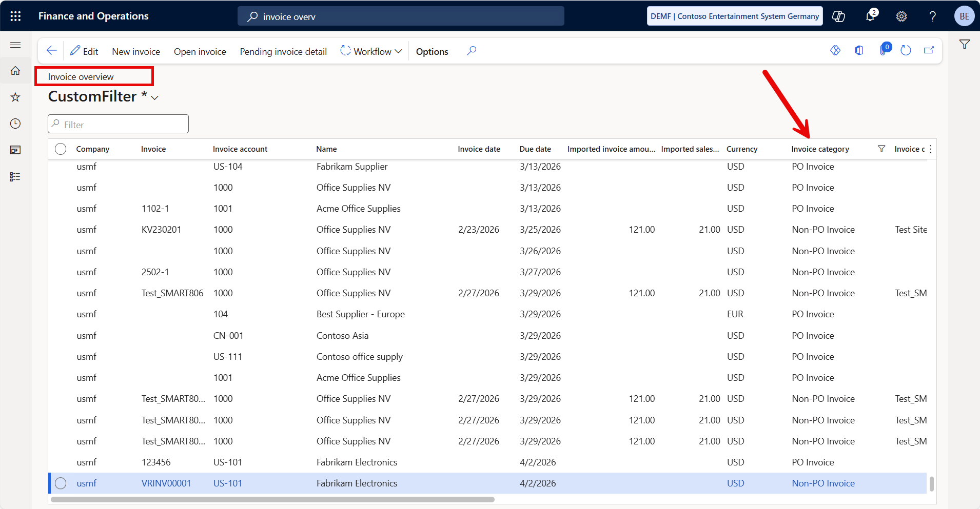Go back with the arrow button
The image size is (980, 509).
point(51,51)
